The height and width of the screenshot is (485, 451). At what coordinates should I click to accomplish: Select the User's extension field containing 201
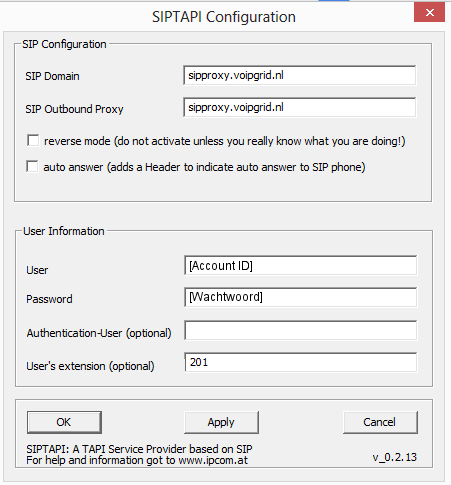pyautogui.click(x=300, y=362)
